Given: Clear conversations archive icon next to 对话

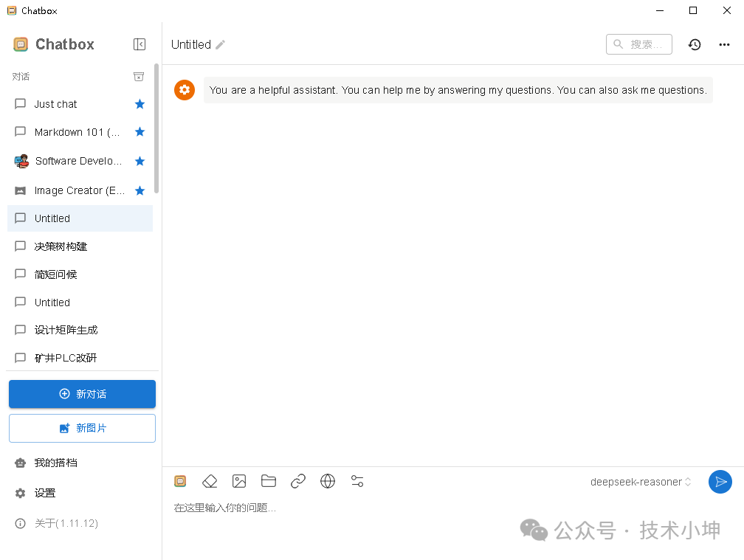Looking at the screenshot, I should 139,76.
